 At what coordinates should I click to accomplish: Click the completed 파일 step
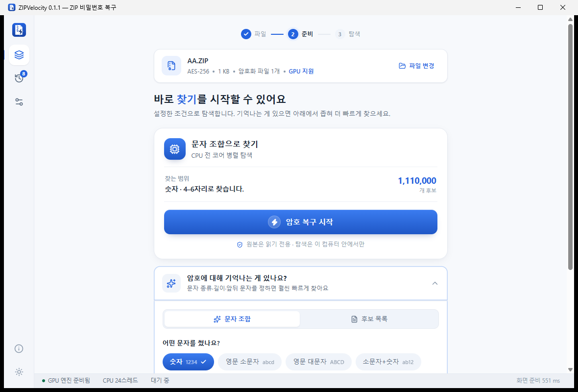253,34
